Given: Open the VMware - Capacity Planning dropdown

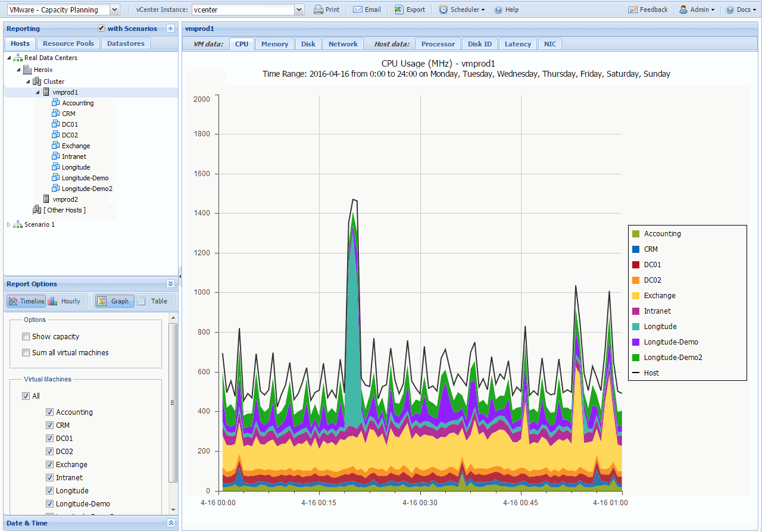Looking at the screenshot, I should point(115,10).
